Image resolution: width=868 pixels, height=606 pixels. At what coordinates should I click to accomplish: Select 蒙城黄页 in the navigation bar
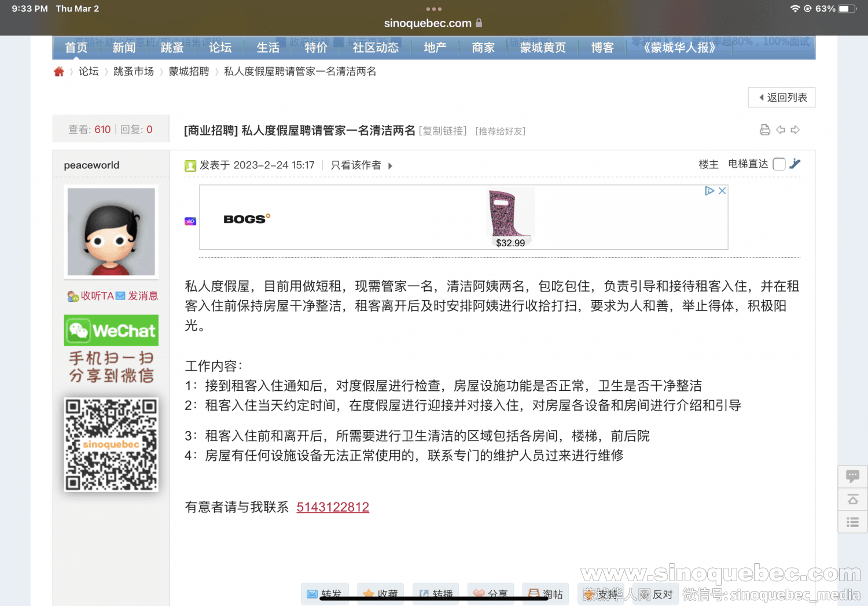(542, 48)
